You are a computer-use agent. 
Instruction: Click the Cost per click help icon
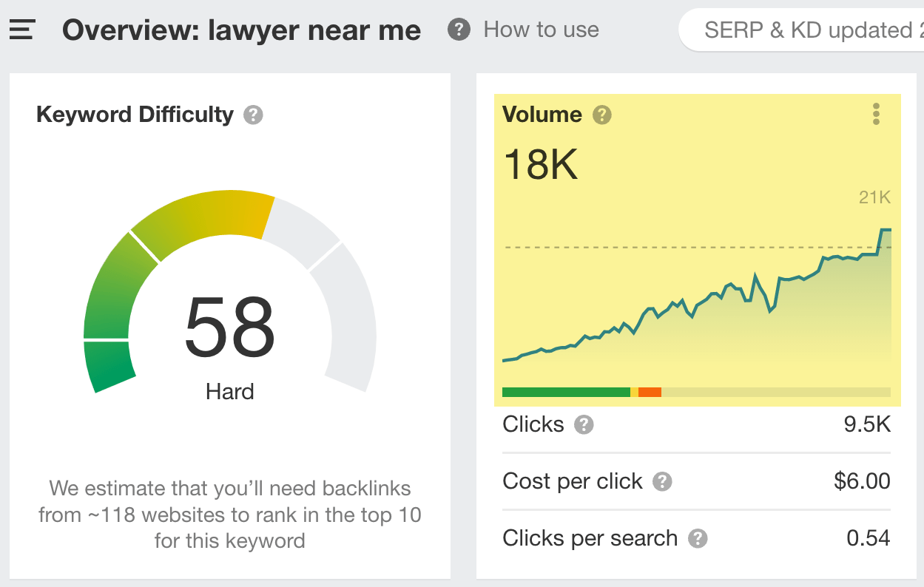tap(663, 481)
